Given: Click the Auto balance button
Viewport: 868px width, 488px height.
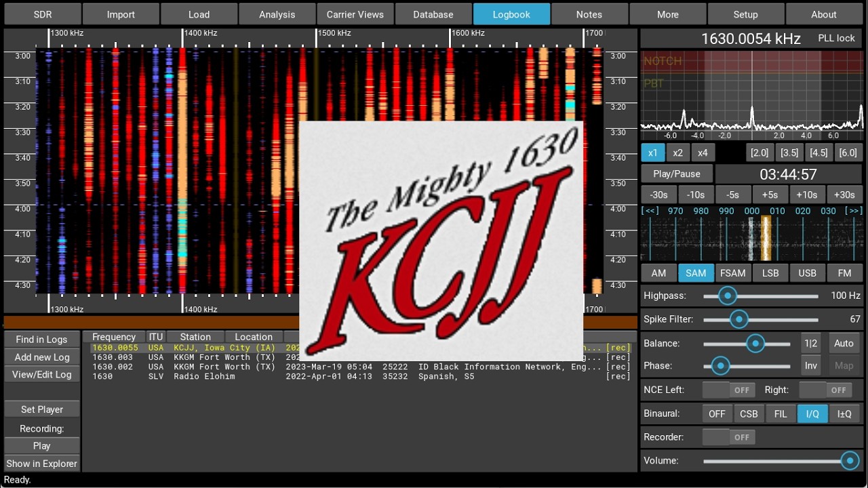Looking at the screenshot, I should pyautogui.click(x=844, y=344).
